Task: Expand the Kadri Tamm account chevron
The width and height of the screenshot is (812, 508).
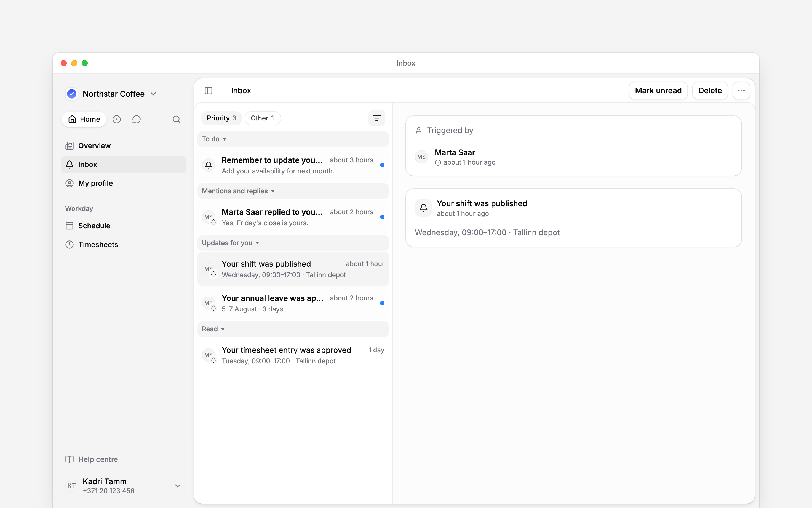Action: [x=178, y=486]
